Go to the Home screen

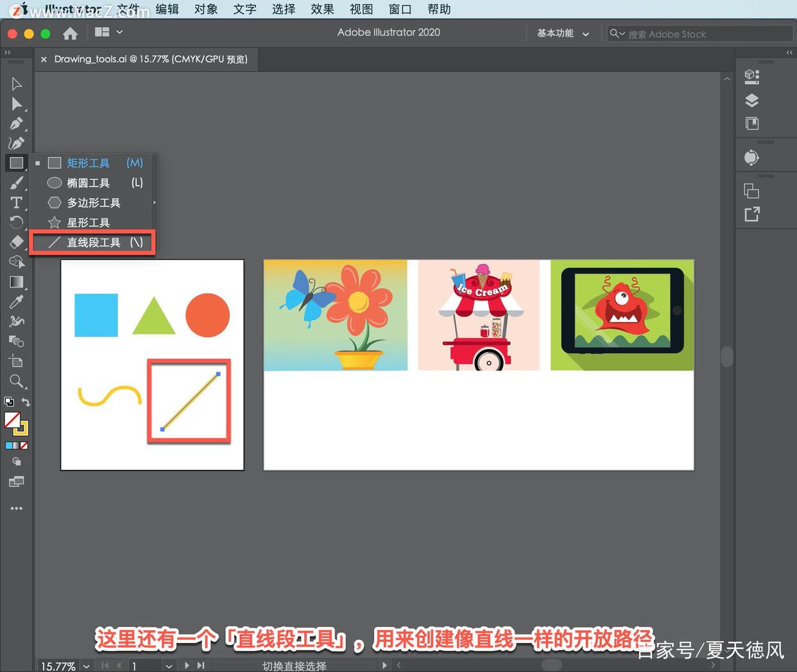point(70,33)
